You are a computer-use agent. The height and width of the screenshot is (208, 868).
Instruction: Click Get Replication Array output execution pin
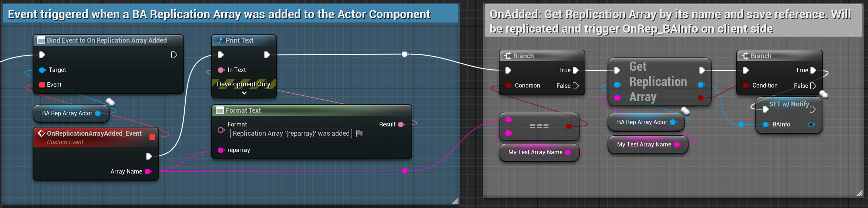(702, 70)
